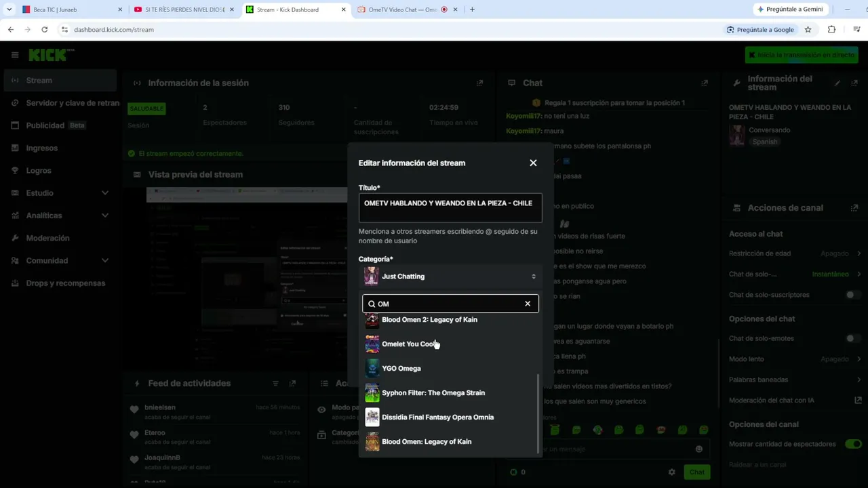The image size is (868, 488).
Task: Click the Logros trophy icon
Action: pyautogui.click(x=15, y=171)
